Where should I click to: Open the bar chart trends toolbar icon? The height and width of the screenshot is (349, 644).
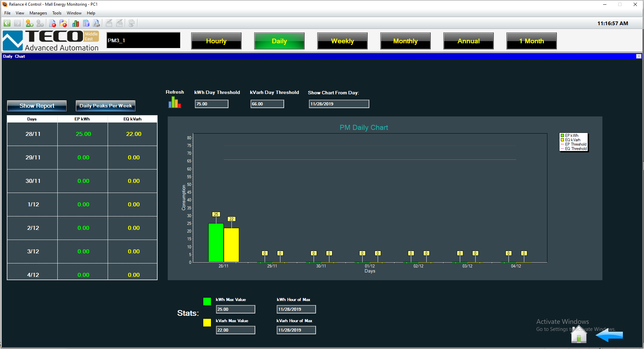(x=75, y=23)
